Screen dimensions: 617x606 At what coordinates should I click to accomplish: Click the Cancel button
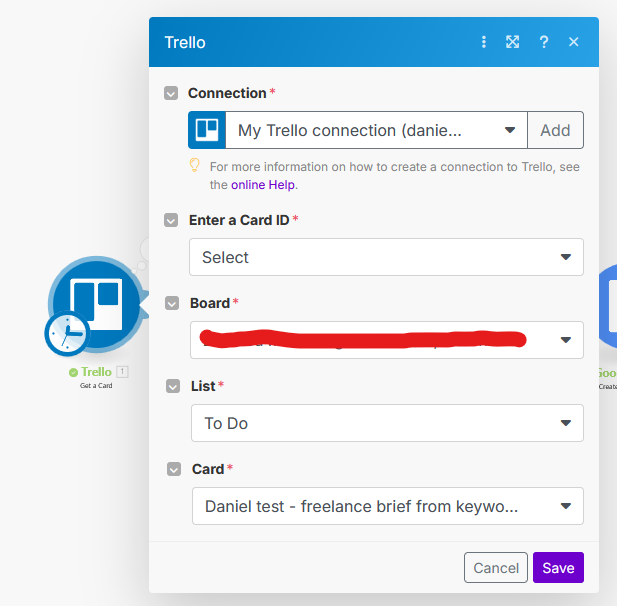[496, 567]
